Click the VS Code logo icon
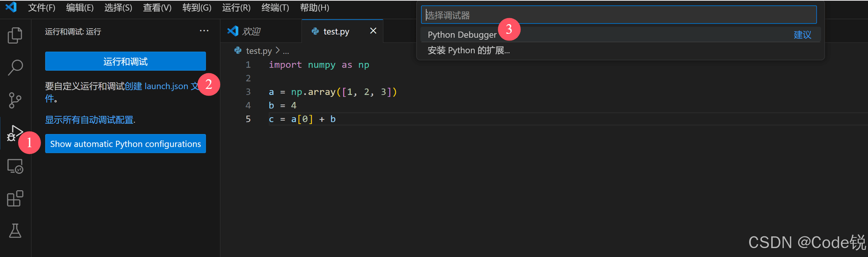 click(11, 7)
